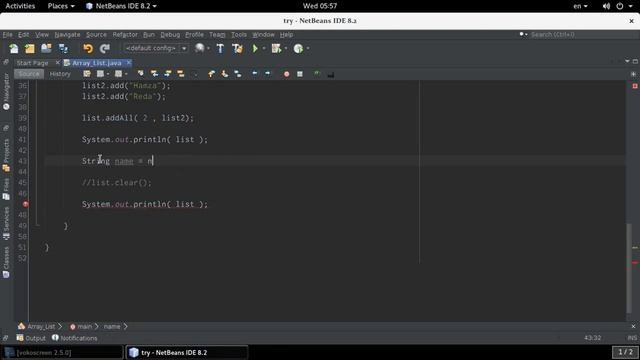Open the Classes side panel
Screen dimensions: 640x360
pyautogui.click(x=6, y=262)
